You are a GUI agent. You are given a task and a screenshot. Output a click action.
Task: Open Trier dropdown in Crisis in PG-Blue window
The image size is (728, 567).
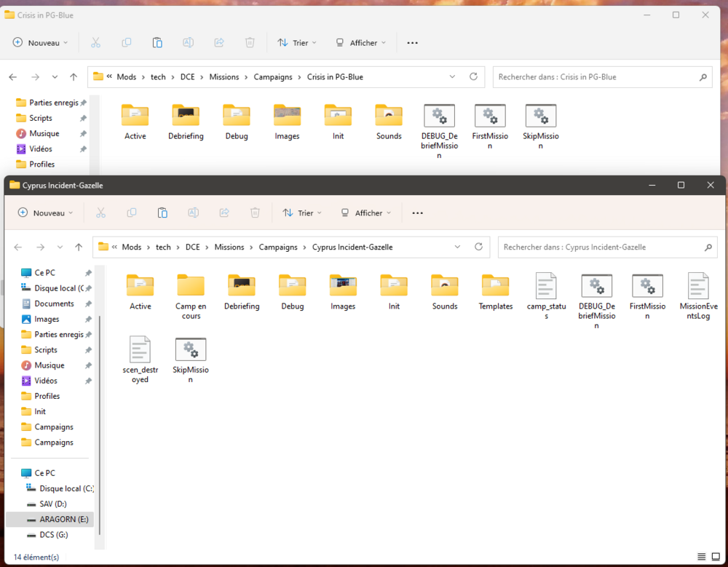click(297, 43)
